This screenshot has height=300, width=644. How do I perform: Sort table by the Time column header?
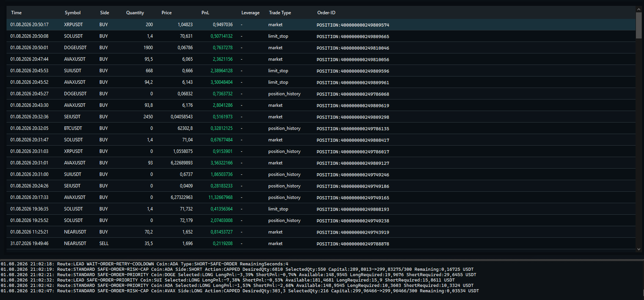pyautogui.click(x=17, y=13)
